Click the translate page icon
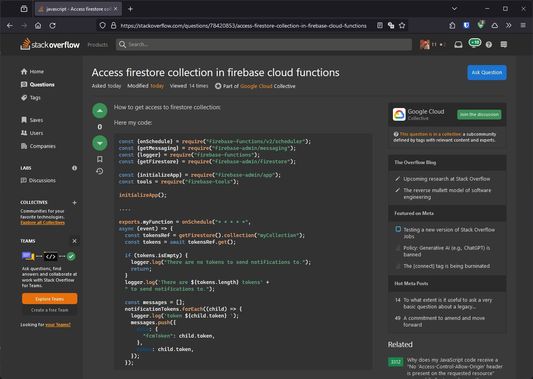The width and height of the screenshot is (533, 379). [391, 25]
